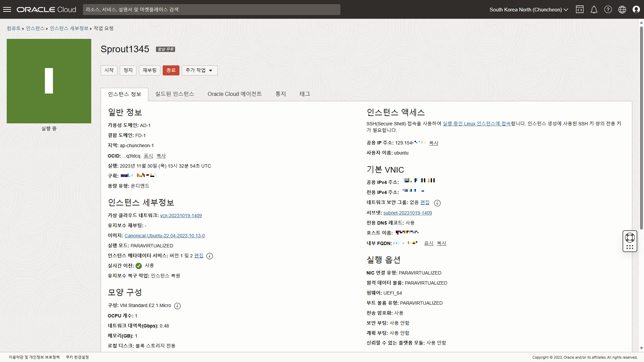Launch Cloud Shell developer tools icon
This screenshot has width=644, height=362.
coord(580,9)
